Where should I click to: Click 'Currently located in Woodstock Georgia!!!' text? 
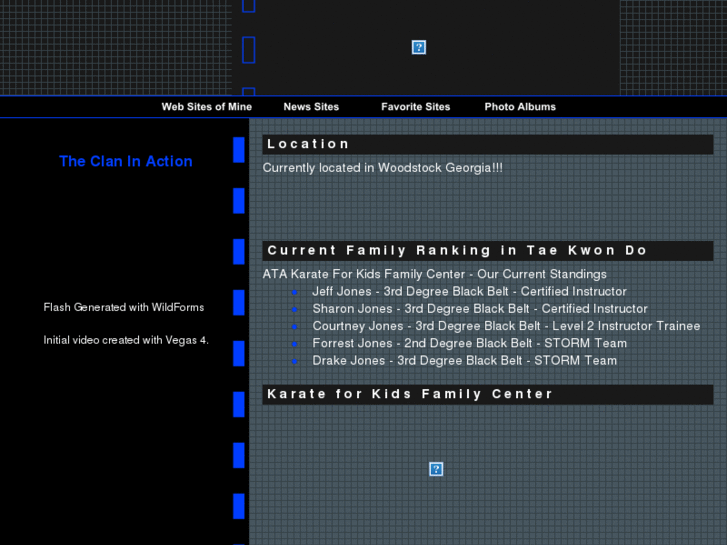click(x=383, y=168)
